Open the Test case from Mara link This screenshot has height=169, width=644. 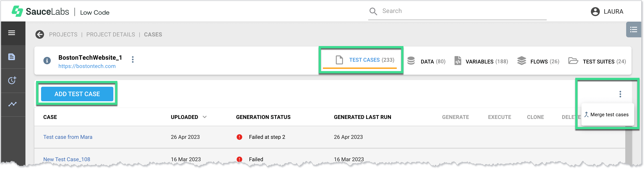coord(68,137)
